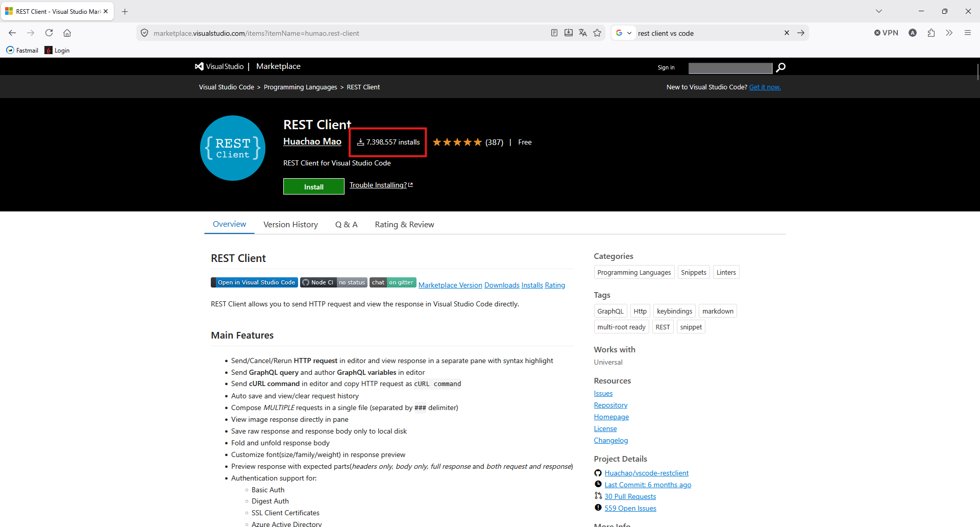Open 559 Open Issues link

[630, 509]
